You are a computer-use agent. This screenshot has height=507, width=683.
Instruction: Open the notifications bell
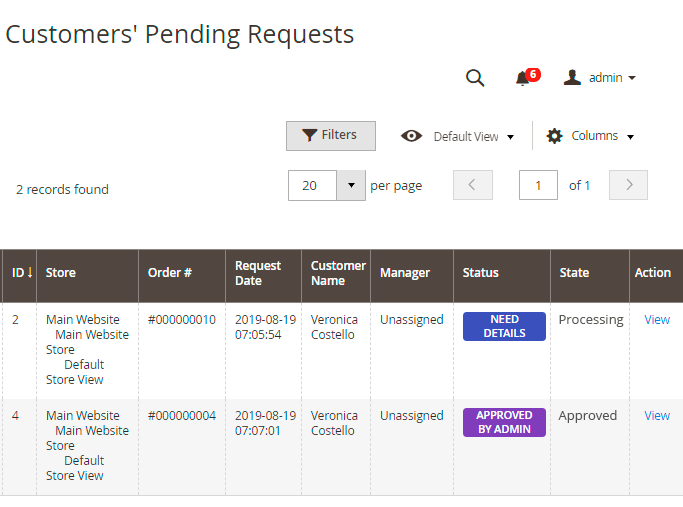click(x=522, y=78)
